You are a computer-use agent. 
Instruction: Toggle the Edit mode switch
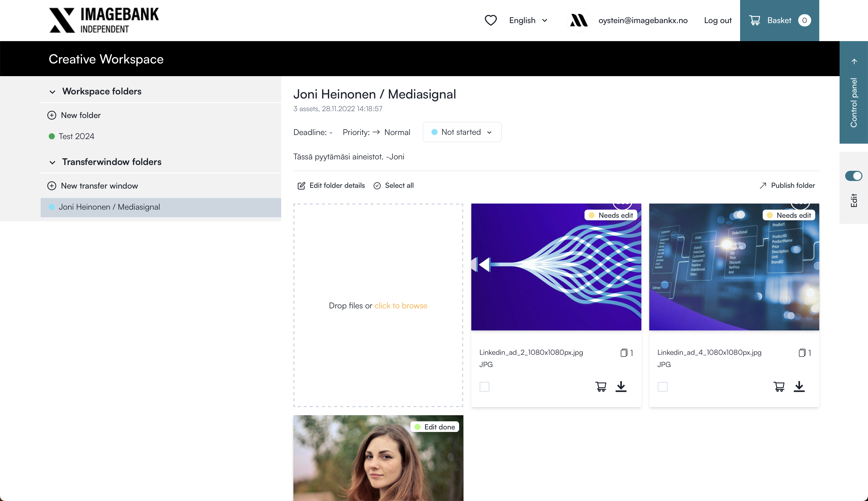[853, 176]
